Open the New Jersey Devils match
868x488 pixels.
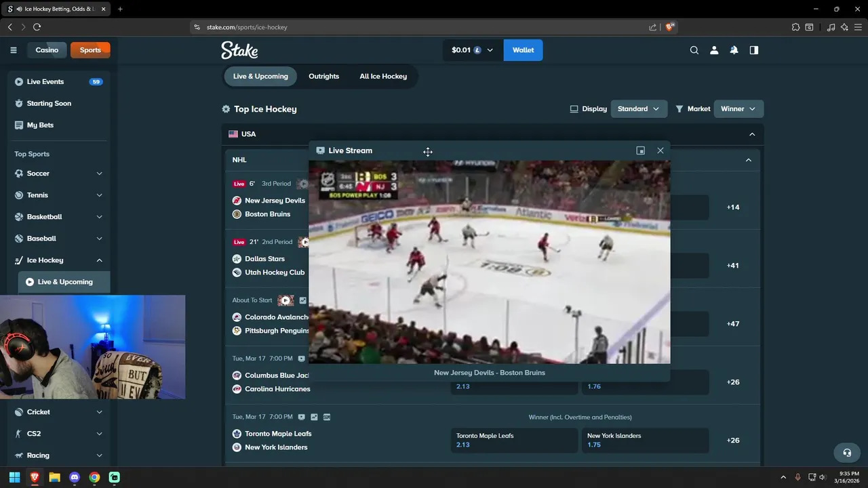click(275, 201)
